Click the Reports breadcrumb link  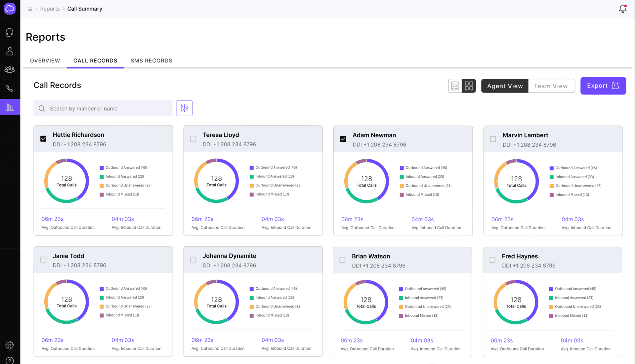(50, 9)
